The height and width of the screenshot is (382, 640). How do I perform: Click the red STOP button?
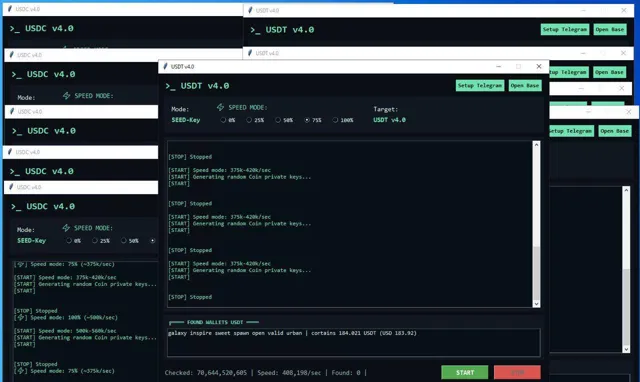pos(517,372)
